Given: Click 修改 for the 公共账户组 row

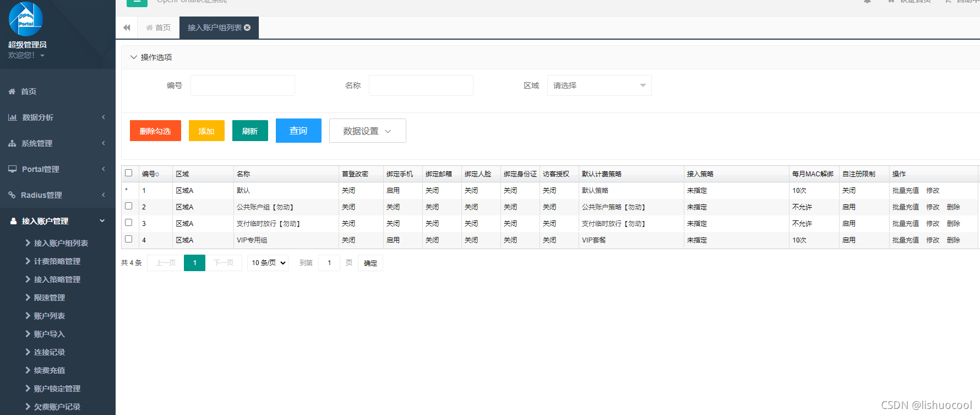Looking at the screenshot, I should [x=933, y=207].
